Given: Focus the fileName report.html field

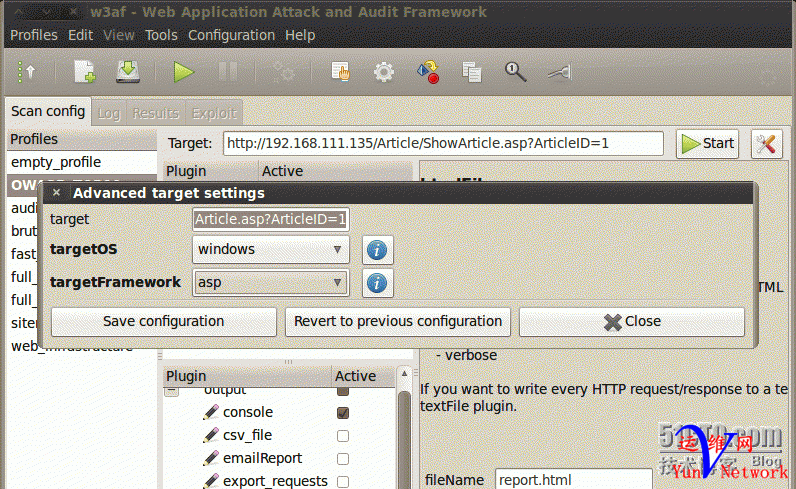Looking at the screenshot, I should (574, 479).
